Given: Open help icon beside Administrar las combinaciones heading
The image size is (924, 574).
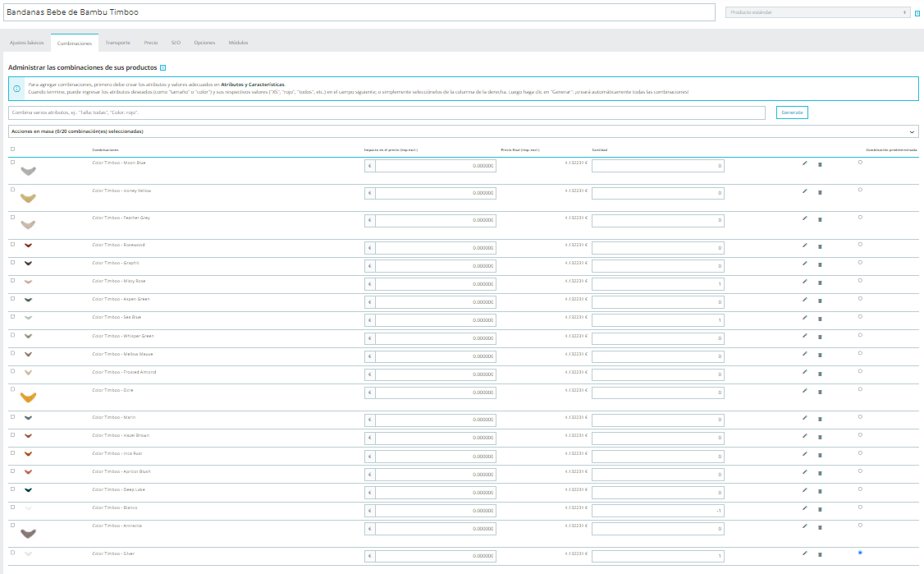Looking at the screenshot, I should tap(163, 68).
